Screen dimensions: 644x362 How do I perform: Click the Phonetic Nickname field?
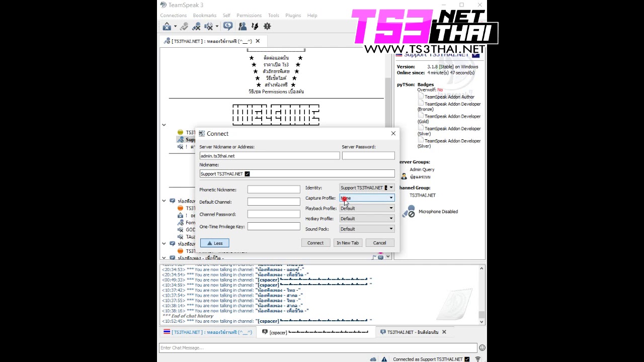[274, 190]
